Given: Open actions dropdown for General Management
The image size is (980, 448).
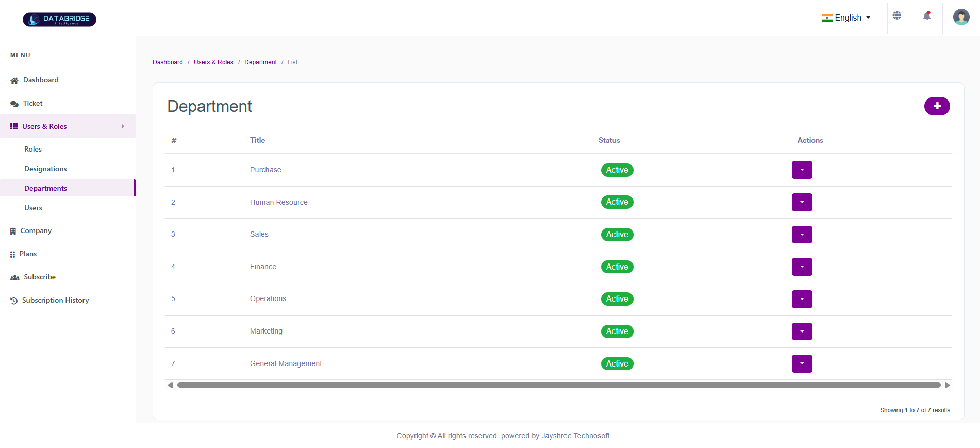Looking at the screenshot, I should pos(802,363).
